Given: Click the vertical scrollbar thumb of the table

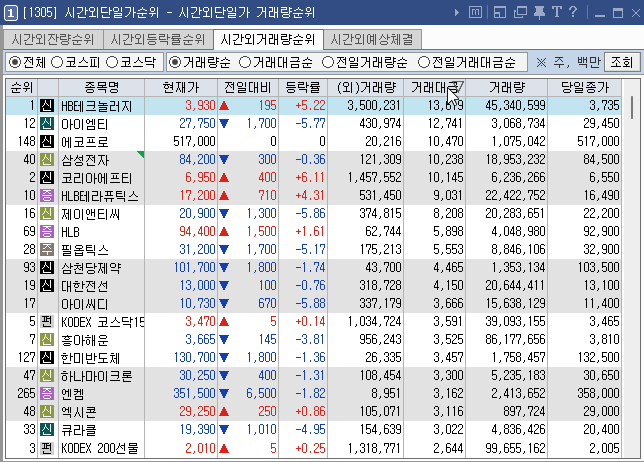Looking at the screenshot, I should coord(632,108).
